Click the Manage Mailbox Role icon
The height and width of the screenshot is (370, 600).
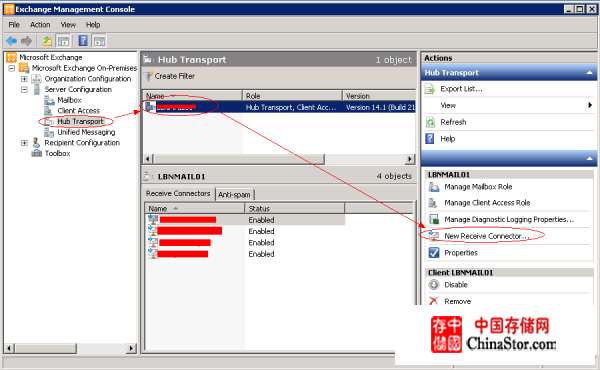pyautogui.click(x=434, y=187)
